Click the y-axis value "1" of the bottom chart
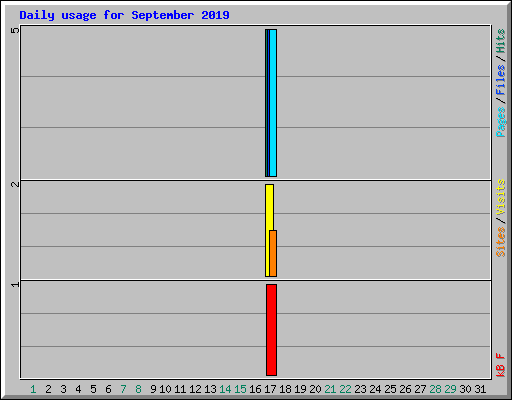 (x=15, y=284)
